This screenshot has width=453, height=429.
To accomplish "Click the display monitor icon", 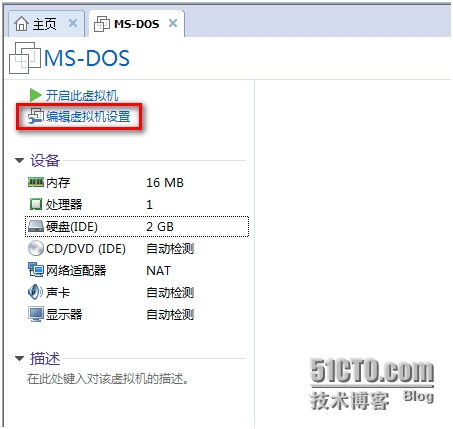I will pyautogui.click(x=36, y=314).
